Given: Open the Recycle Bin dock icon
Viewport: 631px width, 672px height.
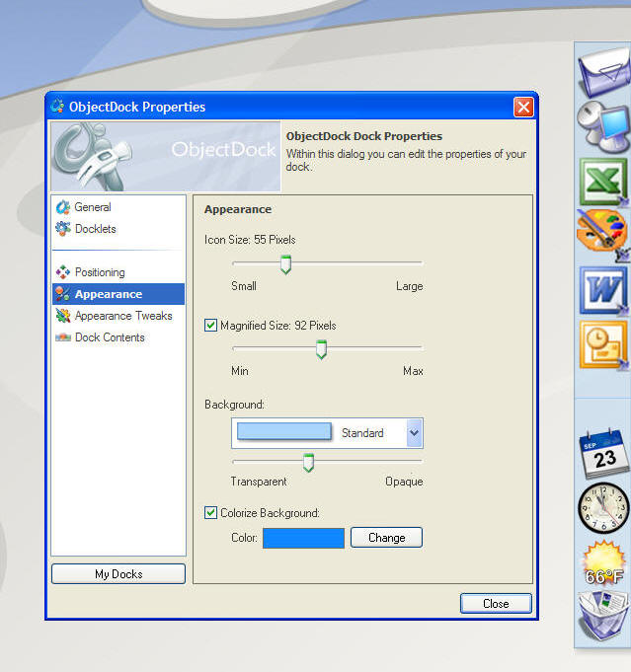Looking at the screenshot, I should [604, 616].
